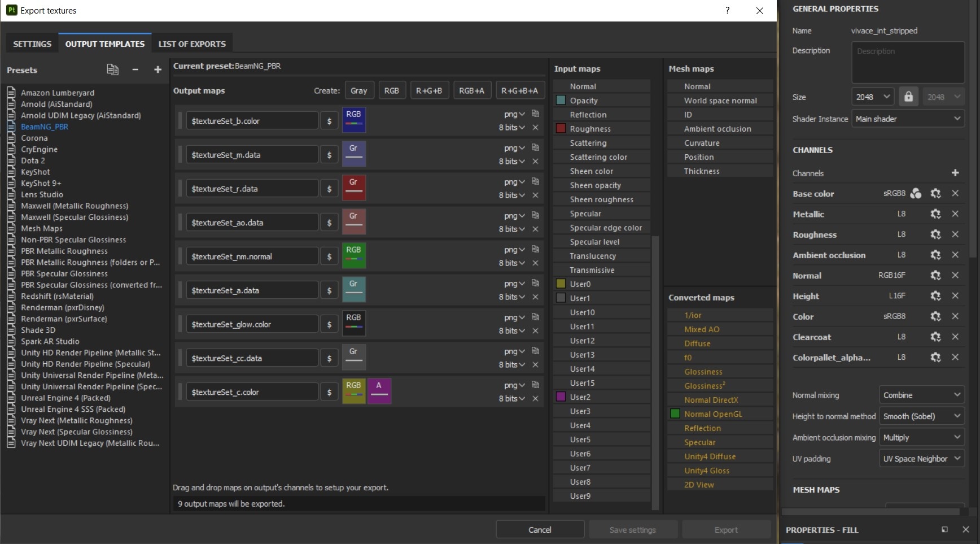Switch to the Settings tab
Image resolution: width=980 pixels, height=544 pixels.
point(32,44)
